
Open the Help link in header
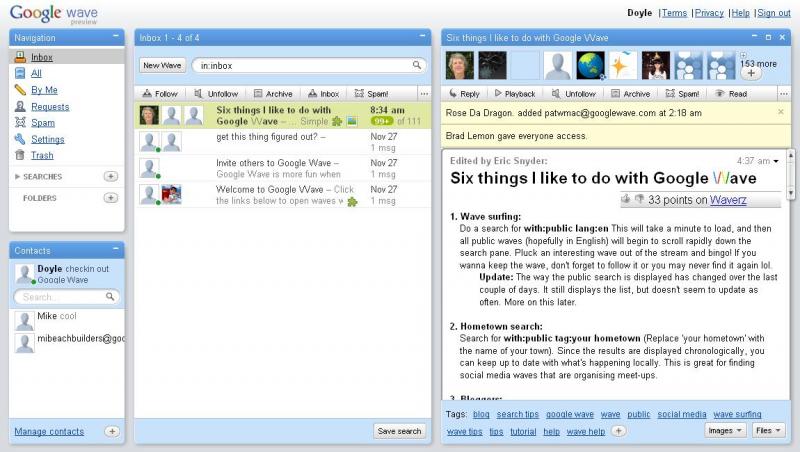pos(740,13)
